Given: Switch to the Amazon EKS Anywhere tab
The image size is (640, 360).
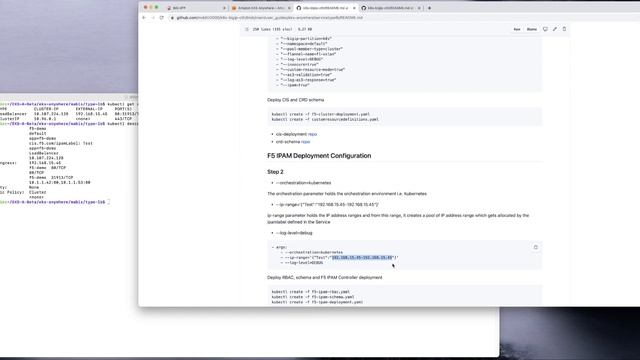Looking at the screenshot, I should point(260,8).
